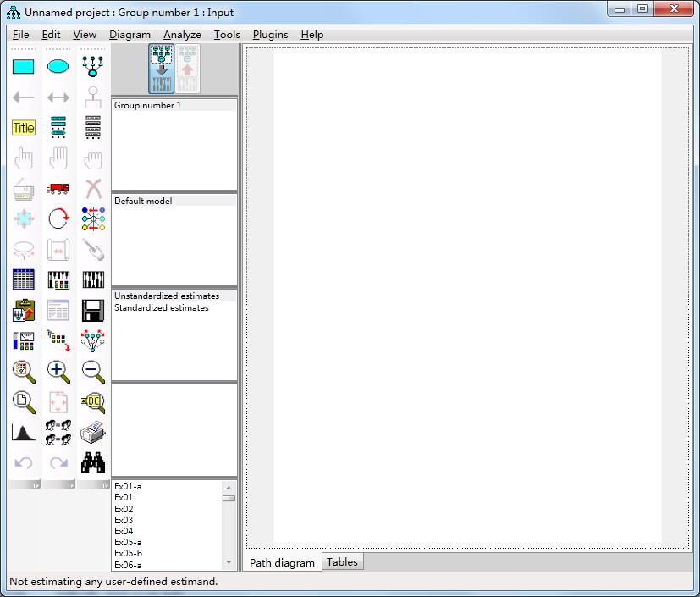The image size is (700, 597).
Task: Click the Save diagram floppy disk icon
Action: click(93, 310)
